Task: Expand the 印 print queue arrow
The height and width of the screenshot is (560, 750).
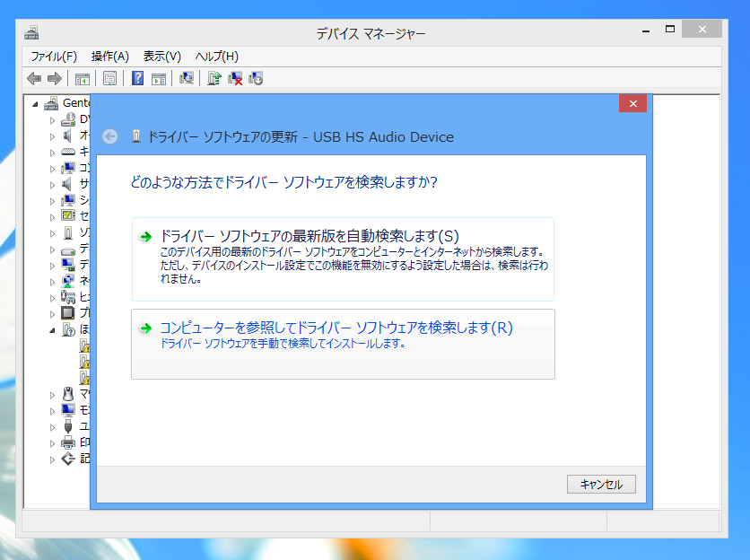Action: click(52, 443)
